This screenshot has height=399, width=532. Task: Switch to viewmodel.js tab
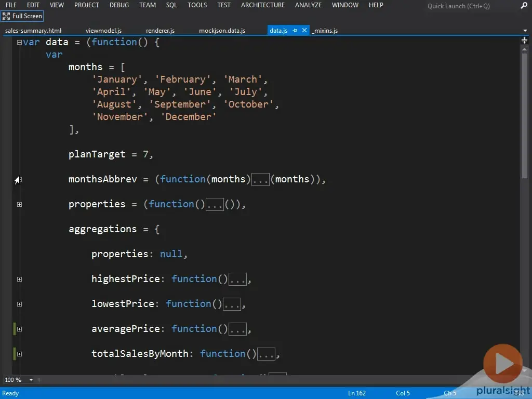(103, 31)
